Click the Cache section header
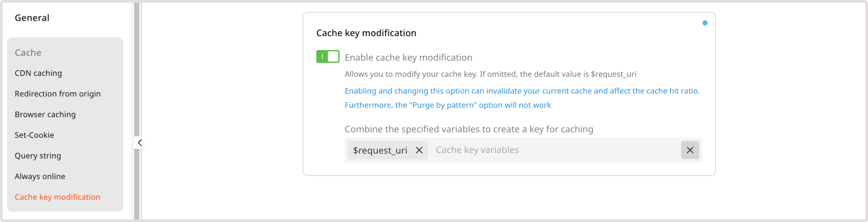The width and height of the screenshot is (868, 222). coord(28,53)
